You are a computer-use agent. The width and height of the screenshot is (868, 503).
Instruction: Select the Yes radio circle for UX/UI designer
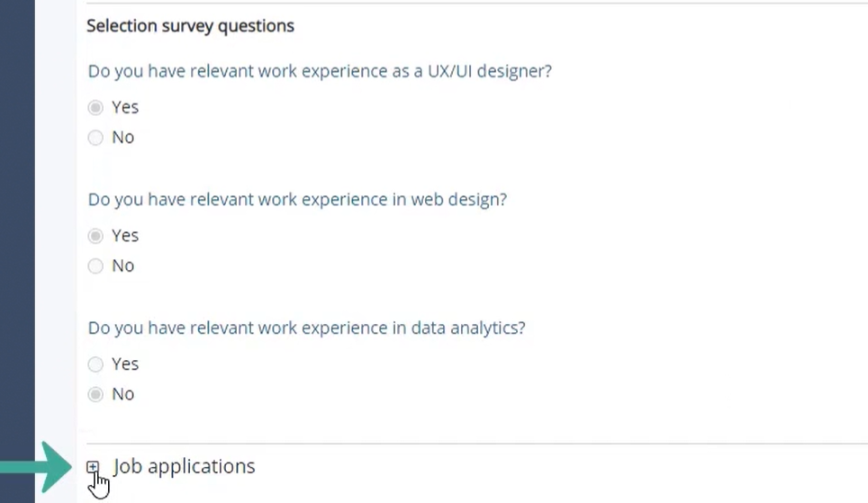(95, 107)
